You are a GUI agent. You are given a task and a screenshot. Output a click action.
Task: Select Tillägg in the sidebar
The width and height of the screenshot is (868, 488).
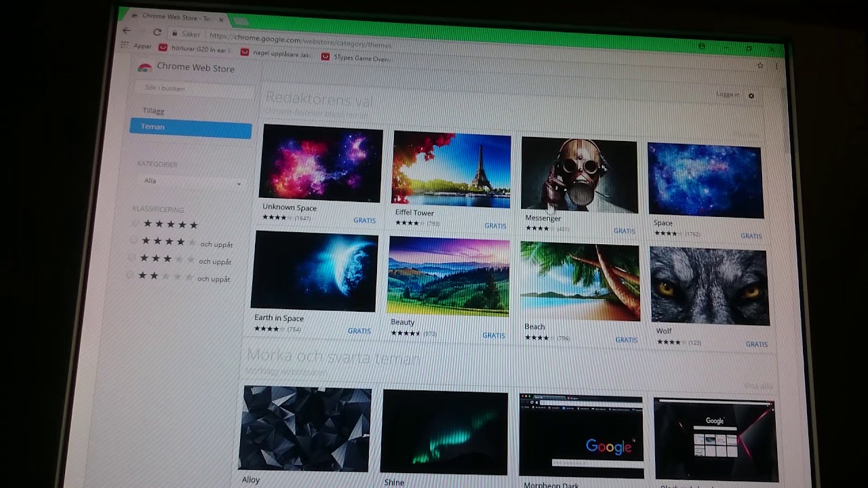coord(153,110)
